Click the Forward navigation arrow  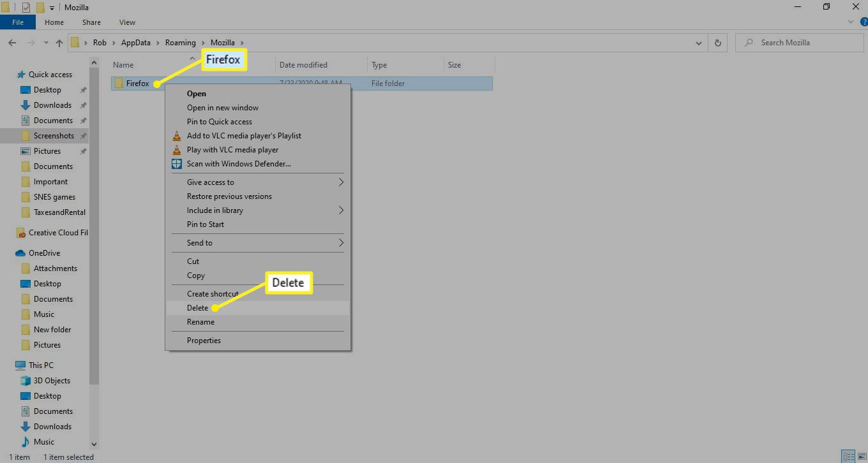point(31,43)
